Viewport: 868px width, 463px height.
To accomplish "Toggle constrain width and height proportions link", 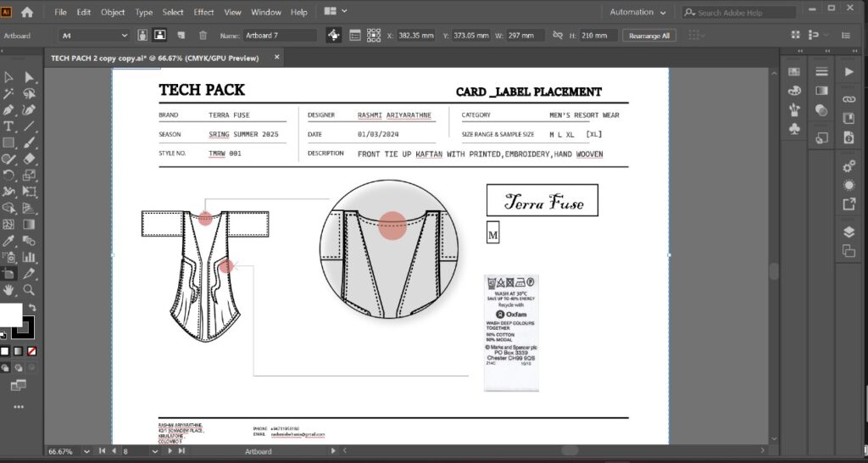I will point(557,36).
